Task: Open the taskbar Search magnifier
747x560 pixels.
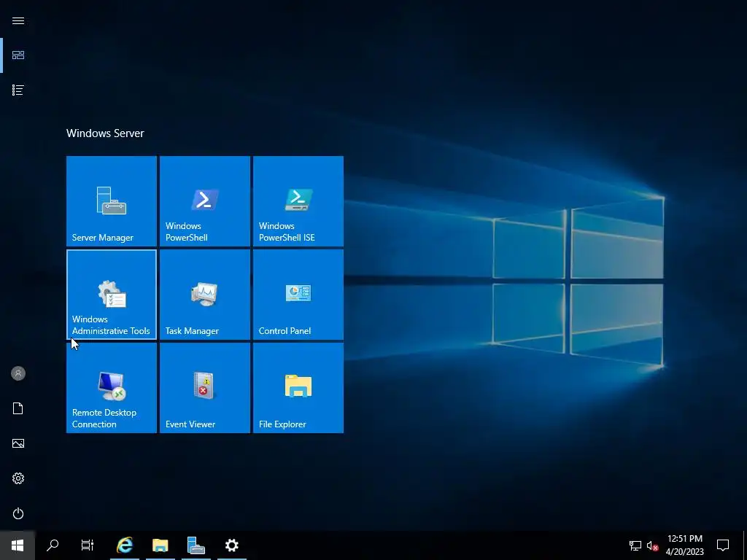Action: tap(53, 545)
